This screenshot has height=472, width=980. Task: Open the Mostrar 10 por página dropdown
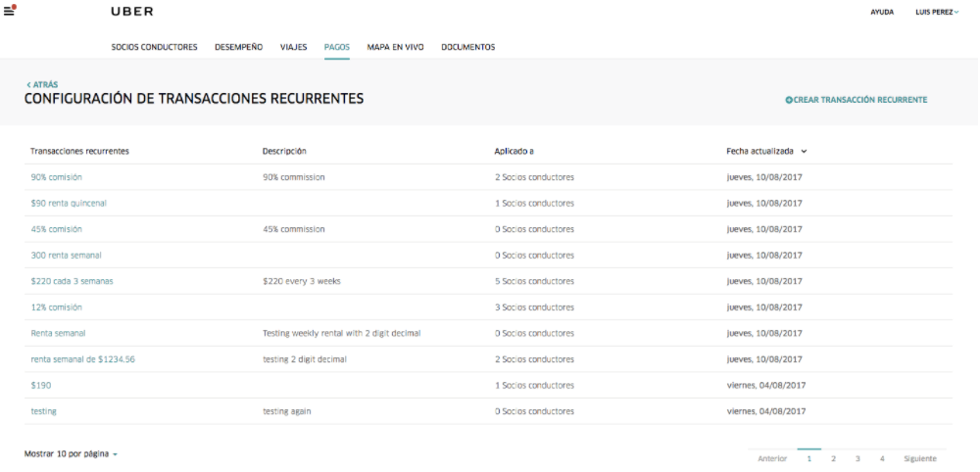coord(71,454)
